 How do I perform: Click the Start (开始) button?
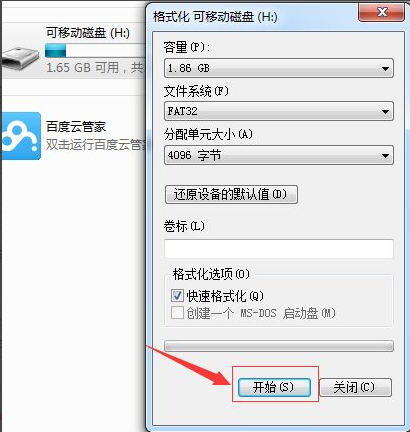pos(274,387)
